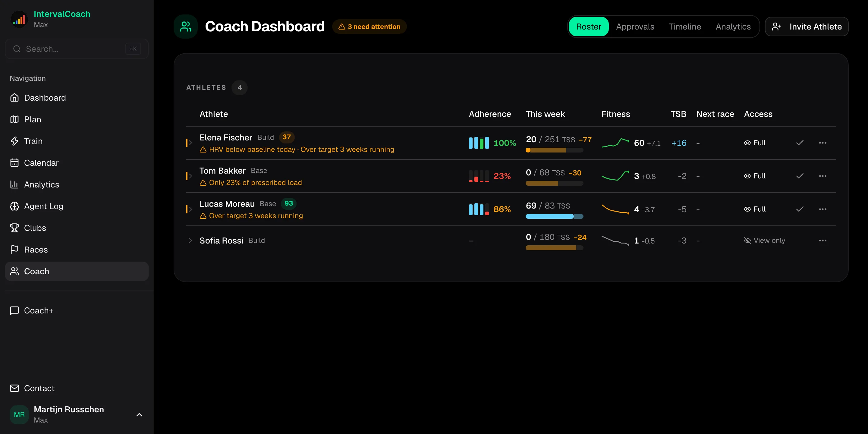This screenshot has width=868, height=434.
Task: Open the Calendar sidebar entry
Action: click(x=77, y=163)
